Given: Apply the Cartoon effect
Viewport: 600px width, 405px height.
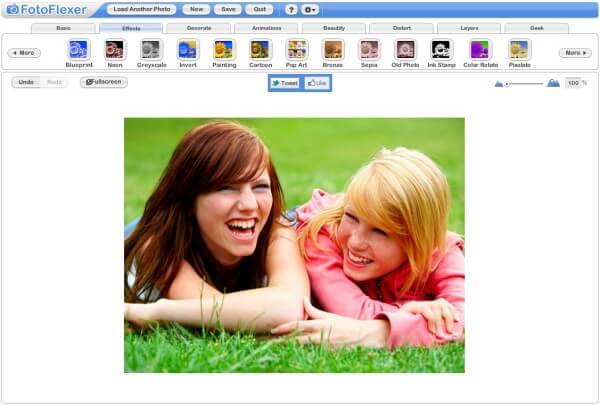Looking at the screenshot, I should [260, 50].
